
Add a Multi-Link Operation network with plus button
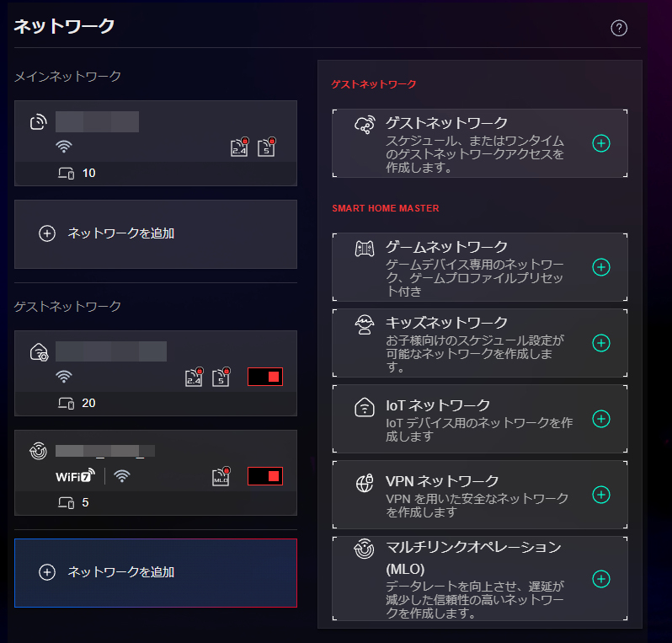tap(601, 579)
